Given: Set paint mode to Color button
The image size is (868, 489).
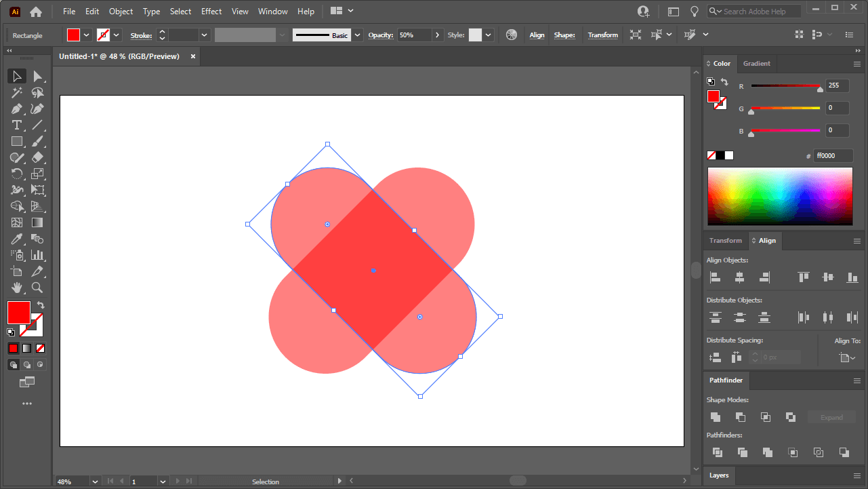Looking at the screenshot, I should point(13,348).
